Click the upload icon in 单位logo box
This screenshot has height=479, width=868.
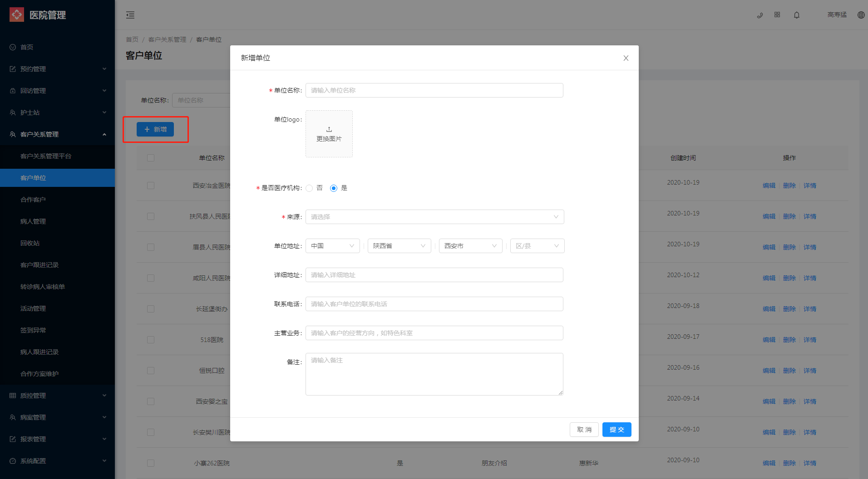pyautogui.click(x=329, y=129)
